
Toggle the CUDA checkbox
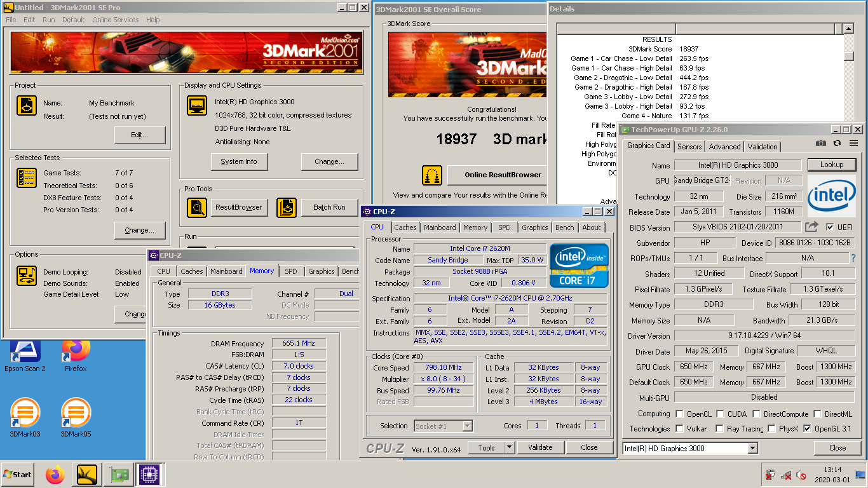click(x=720, y=414)
